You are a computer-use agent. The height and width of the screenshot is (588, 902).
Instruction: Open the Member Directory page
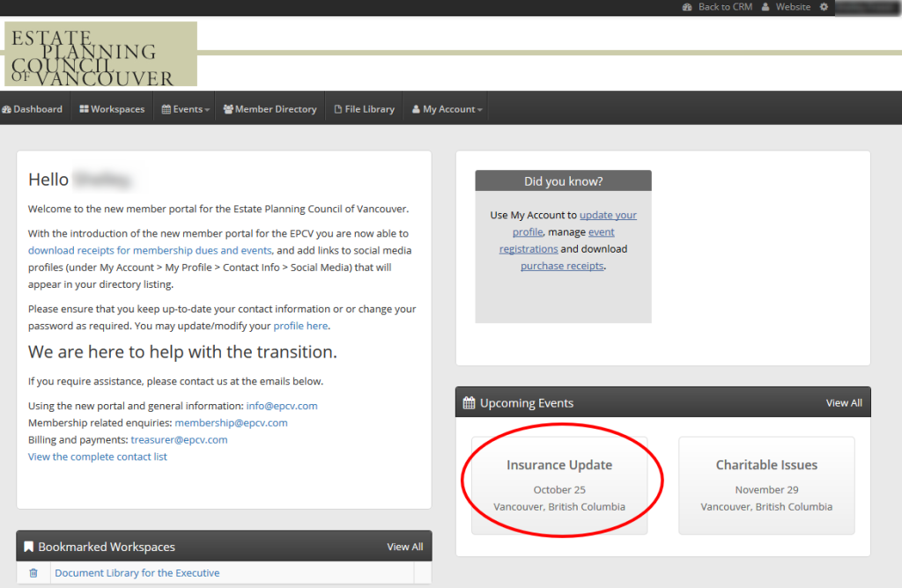click(270, 109)
